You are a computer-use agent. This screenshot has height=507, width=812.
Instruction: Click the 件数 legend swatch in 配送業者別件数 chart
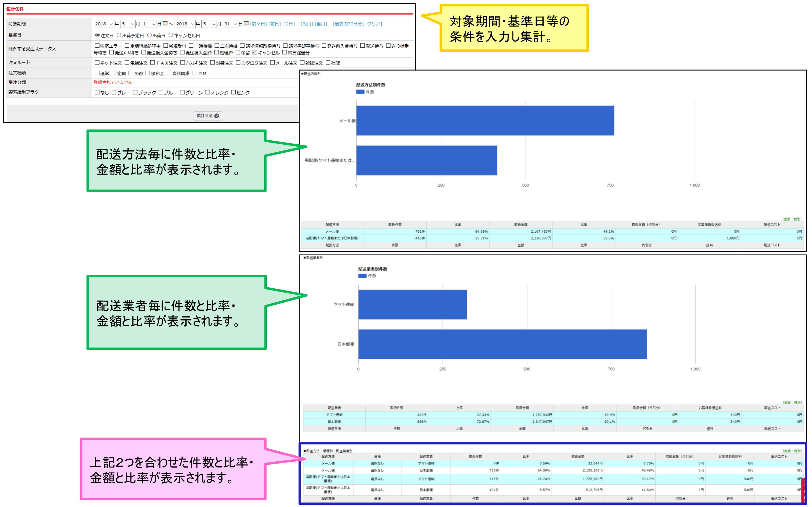tap(362, 276)
